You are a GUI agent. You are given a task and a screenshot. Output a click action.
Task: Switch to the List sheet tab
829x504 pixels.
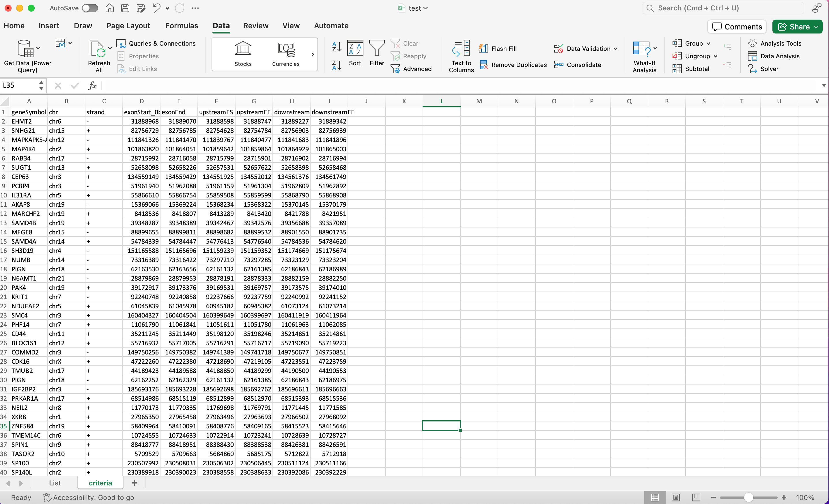pyautogui.click(x=55, y=483)
